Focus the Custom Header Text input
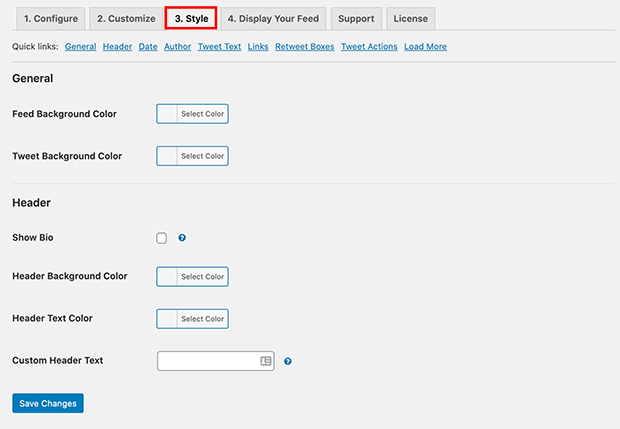The height and width of the screenshot is (429, 620). click(x=216, y=361)
